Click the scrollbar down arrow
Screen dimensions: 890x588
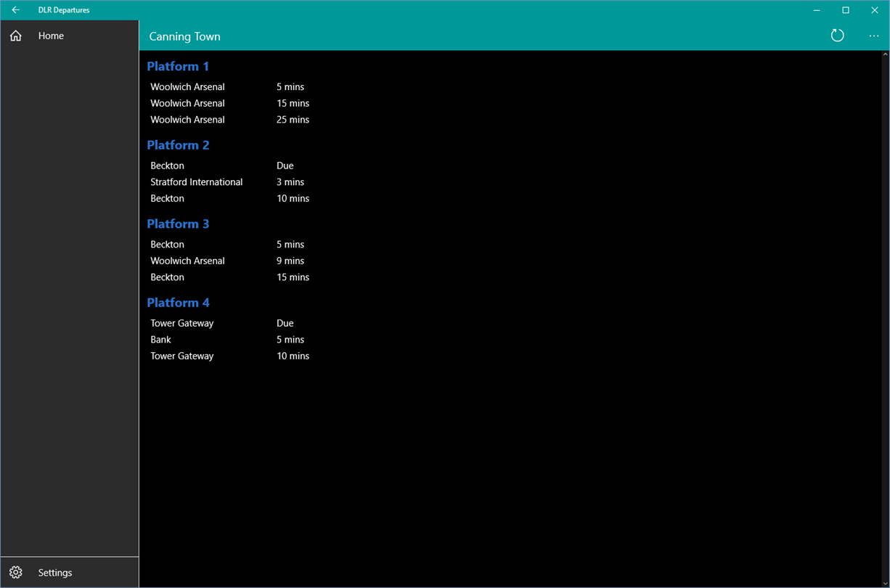click(885, 583)
